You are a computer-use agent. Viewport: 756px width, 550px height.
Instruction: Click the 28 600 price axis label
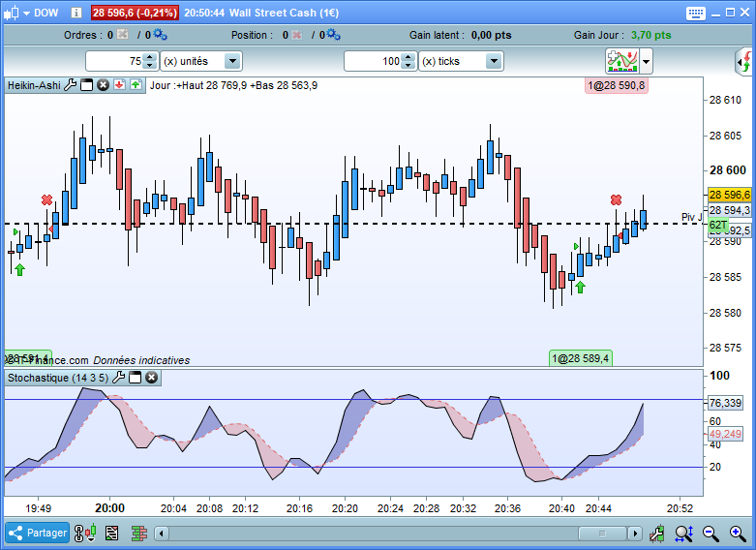pyautogui.click(x=728, y=170)
